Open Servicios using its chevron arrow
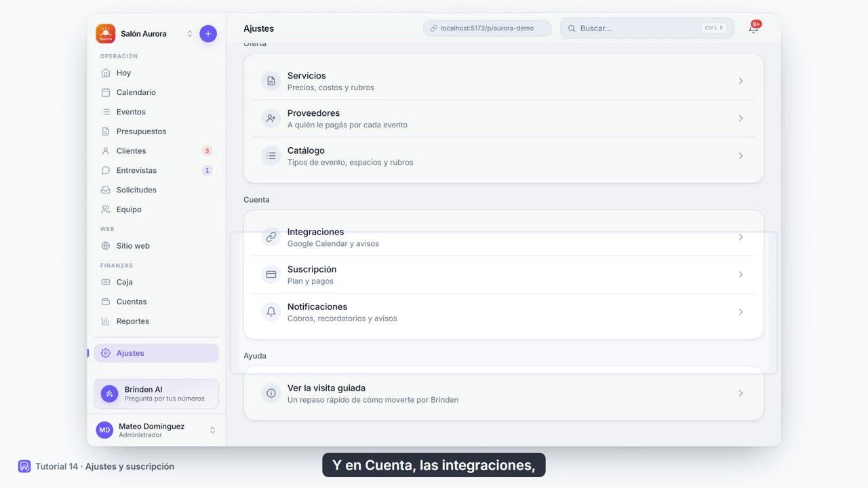 [x=741, y=81]
